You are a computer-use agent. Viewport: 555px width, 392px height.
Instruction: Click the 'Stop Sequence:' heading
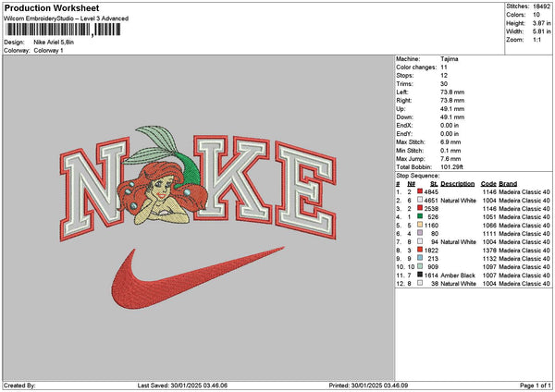[418, 176]
